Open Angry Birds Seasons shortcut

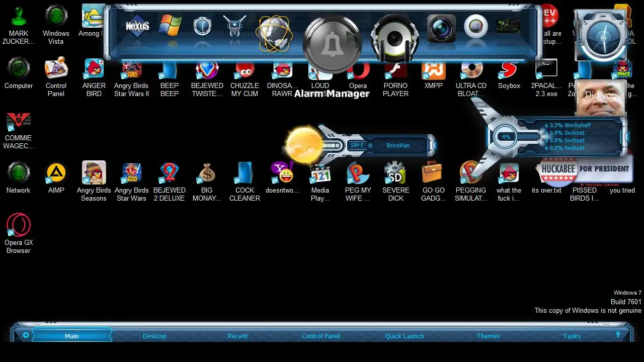pos(94,182)
